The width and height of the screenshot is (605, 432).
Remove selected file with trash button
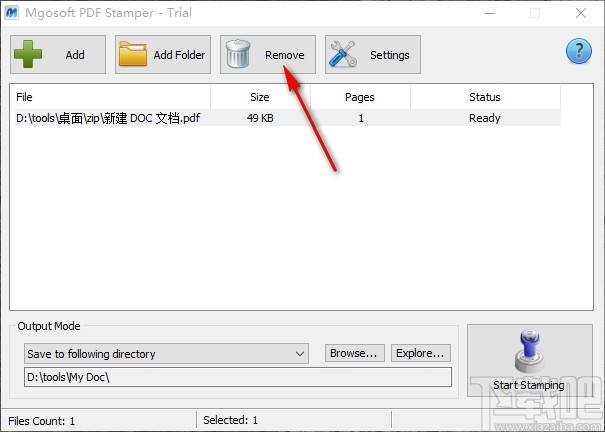coord(268,54)
